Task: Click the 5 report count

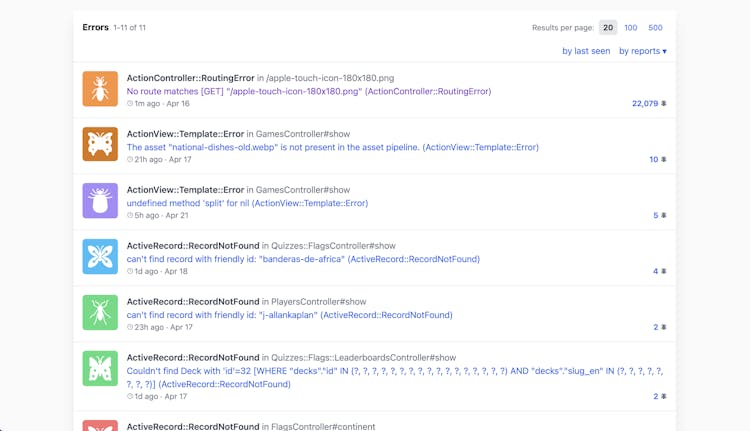Action: tap(656, 215)
